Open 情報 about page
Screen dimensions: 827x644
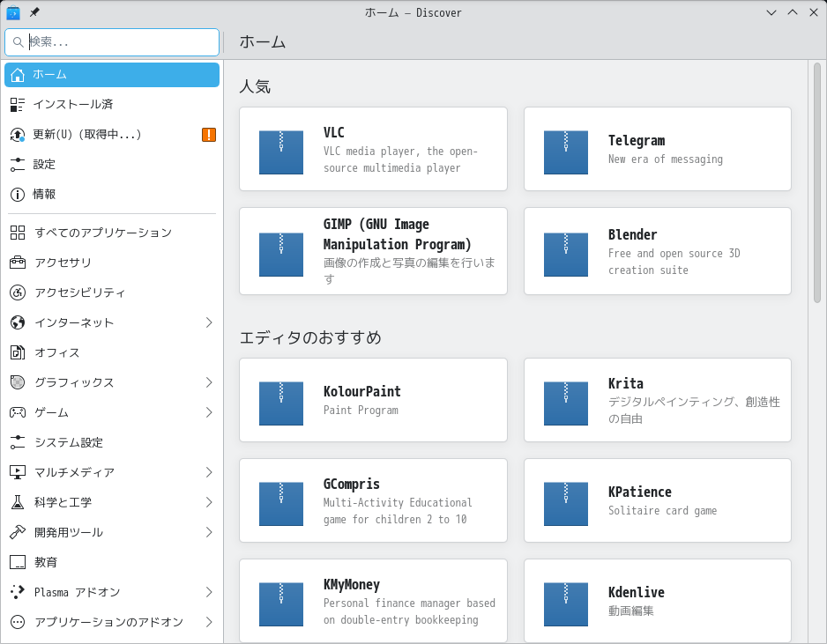pyautogui.click(x=112, y=195)
